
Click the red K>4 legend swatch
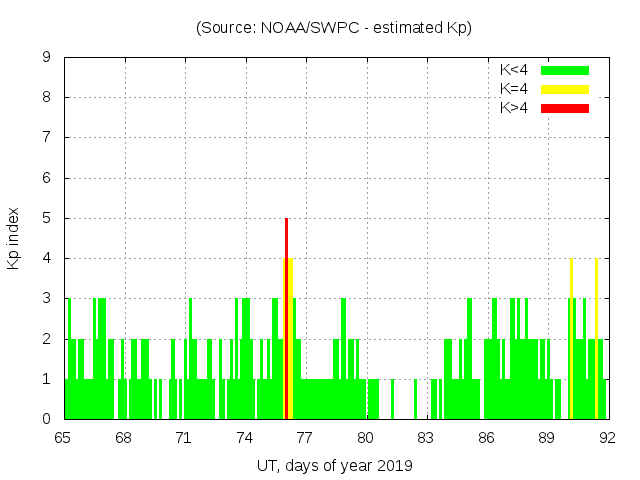(x=565, y=108)
